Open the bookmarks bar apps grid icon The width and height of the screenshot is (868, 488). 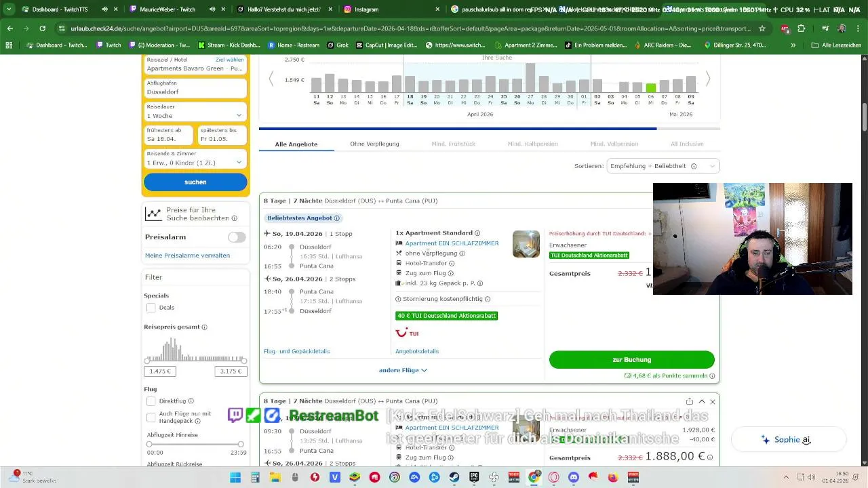coord(9,45)
